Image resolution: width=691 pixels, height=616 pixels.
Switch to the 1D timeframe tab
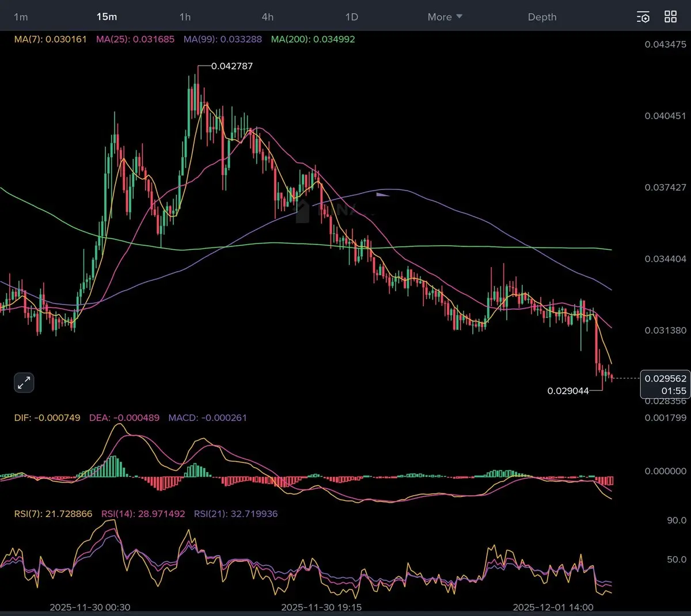352,17
